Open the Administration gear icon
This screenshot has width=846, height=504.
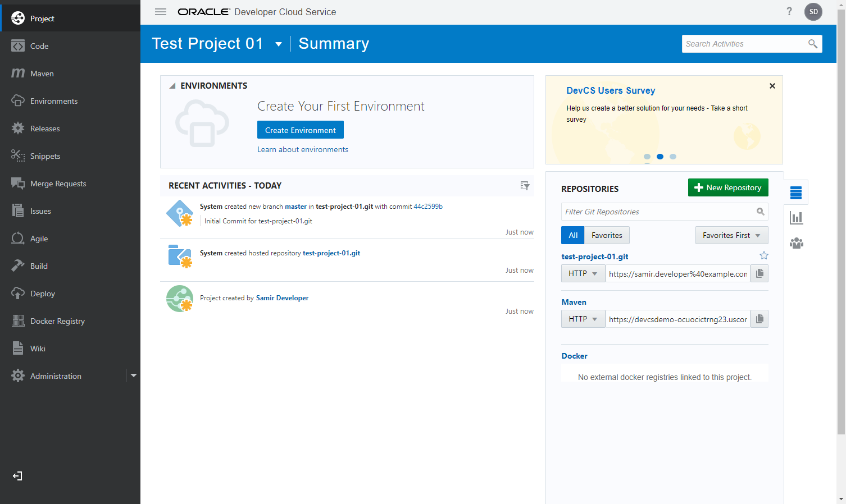(x=18, y=376)
